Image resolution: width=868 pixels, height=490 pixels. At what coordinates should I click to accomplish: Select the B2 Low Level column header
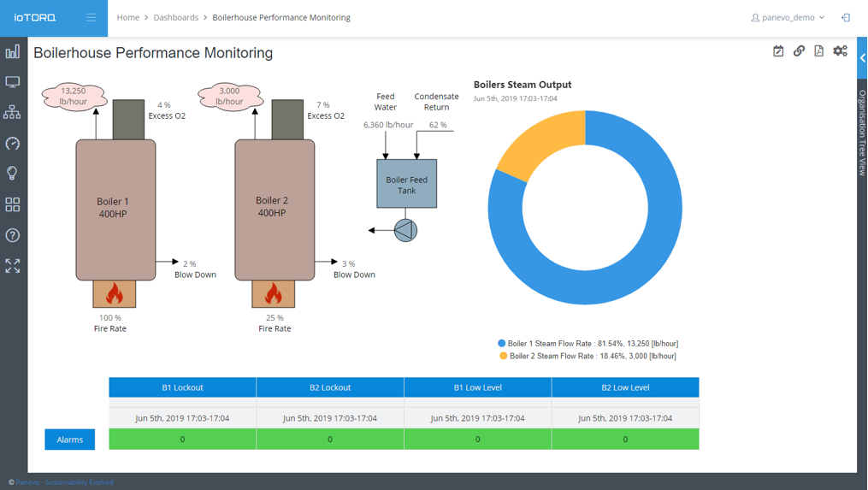[x=625, y=387]
